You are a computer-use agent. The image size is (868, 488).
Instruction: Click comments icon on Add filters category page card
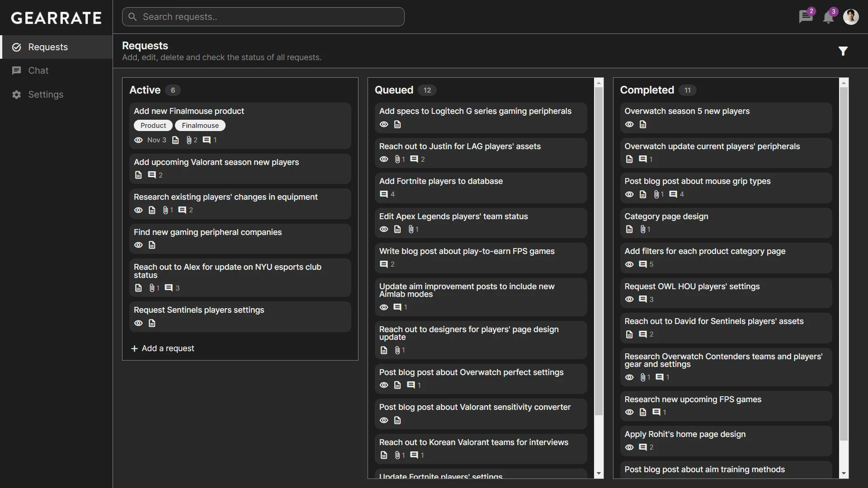[x=643, y=264]
